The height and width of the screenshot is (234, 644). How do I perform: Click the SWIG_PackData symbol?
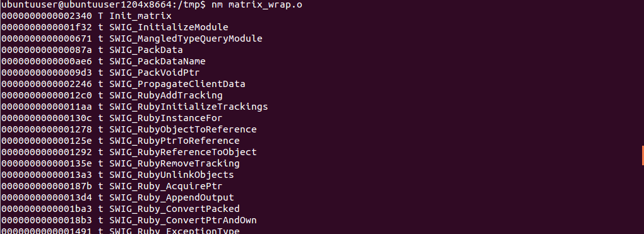tap(146, 50)
